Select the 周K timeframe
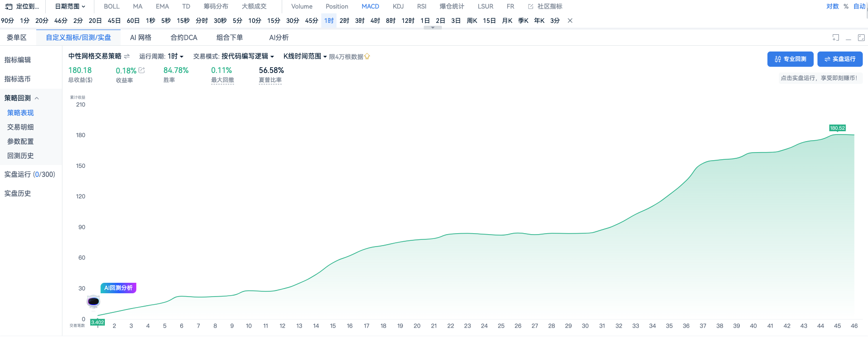This screenshot has height=340, width=868. pos(472,21)
